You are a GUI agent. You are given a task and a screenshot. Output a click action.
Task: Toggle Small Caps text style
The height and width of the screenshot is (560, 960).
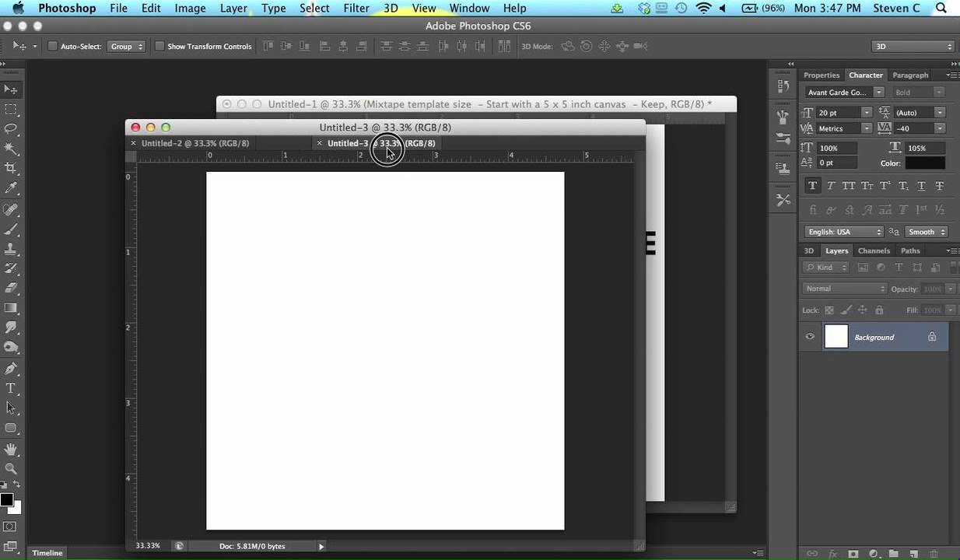tap(867, 186)
